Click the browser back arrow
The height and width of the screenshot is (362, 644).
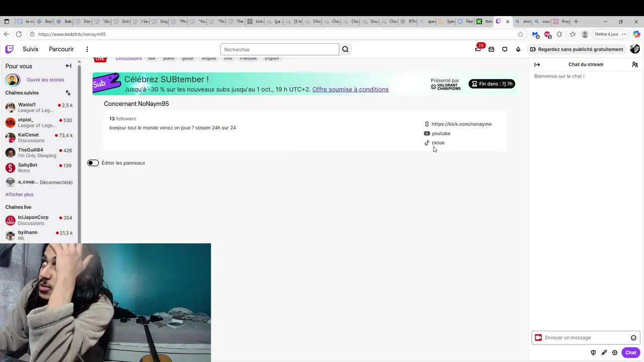7,34
